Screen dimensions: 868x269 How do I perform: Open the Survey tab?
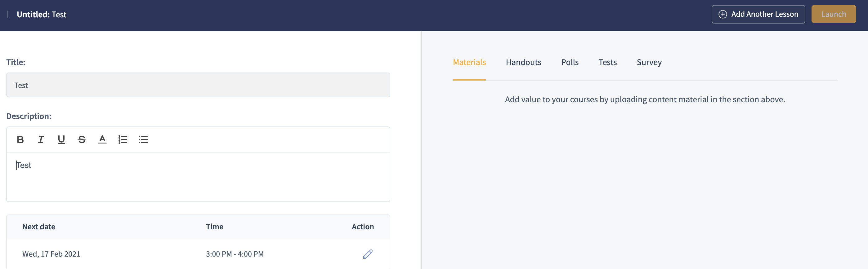pos(649,62)
